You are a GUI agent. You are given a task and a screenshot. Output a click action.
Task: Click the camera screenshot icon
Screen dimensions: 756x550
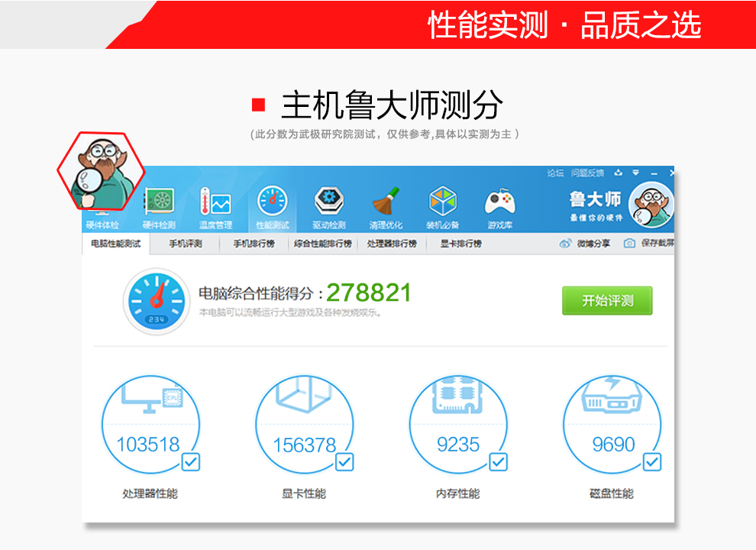[629, 243]
